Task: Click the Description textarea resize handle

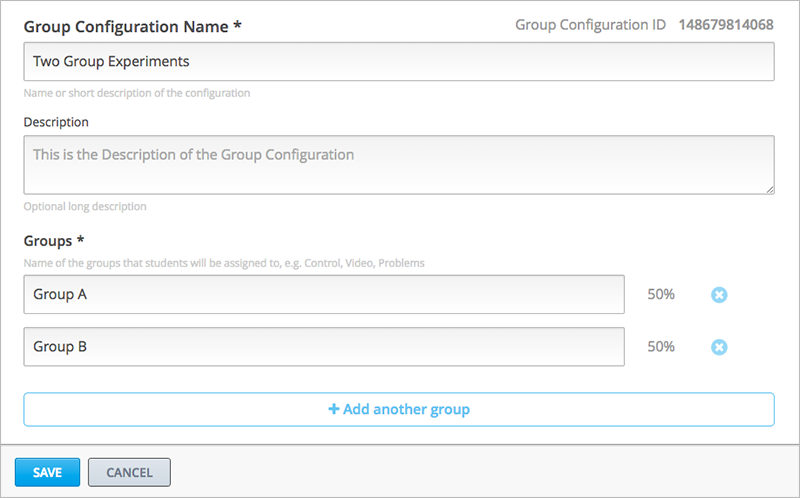Action: 769,187
